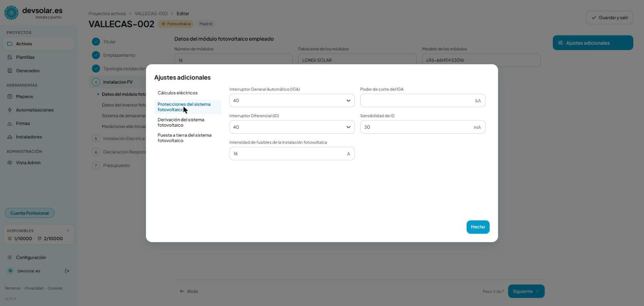Click the Intensidad de fusibles field
Viewport: 644px width, 306px height.
[x=292, y=154]
